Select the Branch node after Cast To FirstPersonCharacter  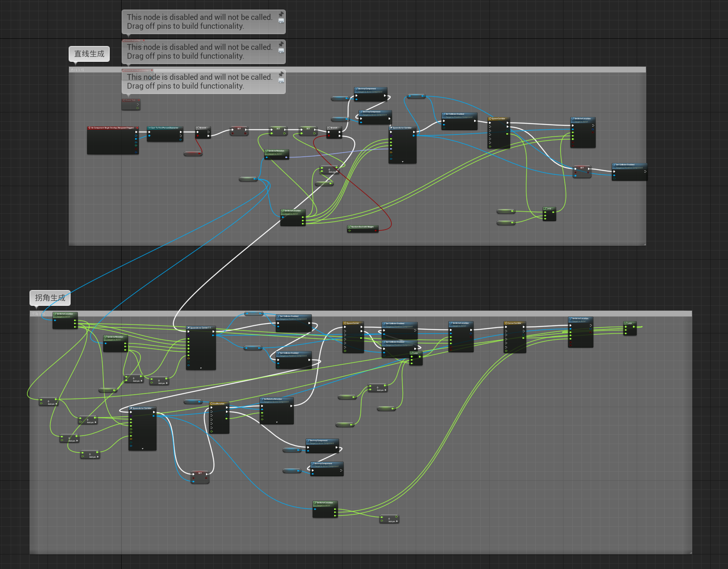(x=203, y=132)
